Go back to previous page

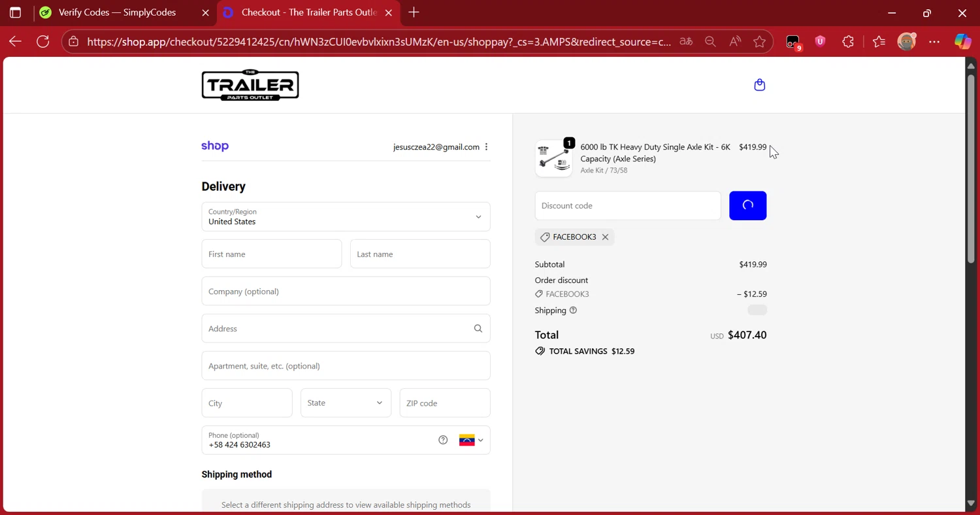tap(16, 42)
